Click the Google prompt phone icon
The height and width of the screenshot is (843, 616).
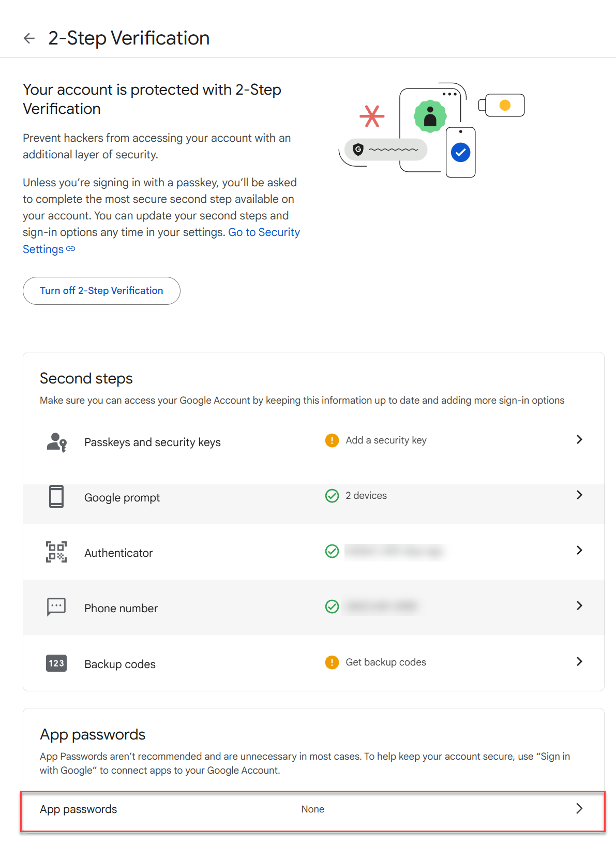click(x=56, y=497)
